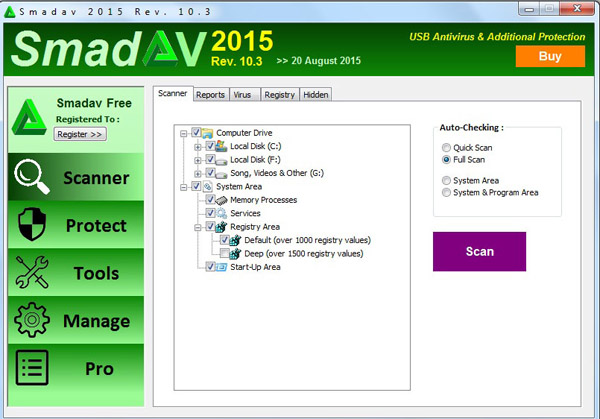The image size is (600, 419).
Task: Click the Memory Processes chip icon
Action: [221, 200]
